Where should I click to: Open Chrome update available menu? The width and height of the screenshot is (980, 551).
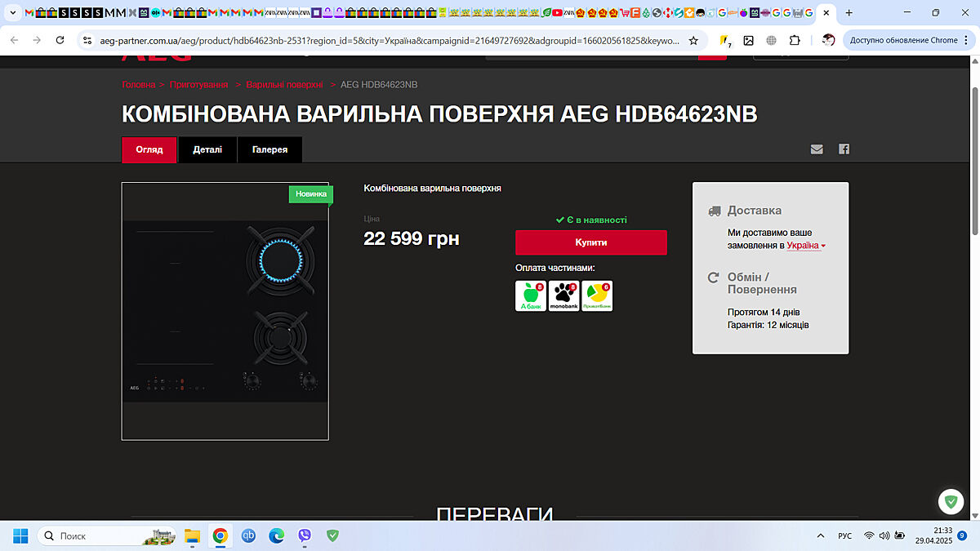902,40
